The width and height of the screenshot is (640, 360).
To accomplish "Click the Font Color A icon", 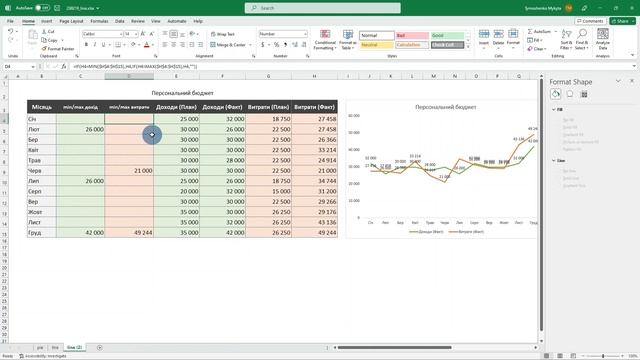I will [x=147, y=44].
